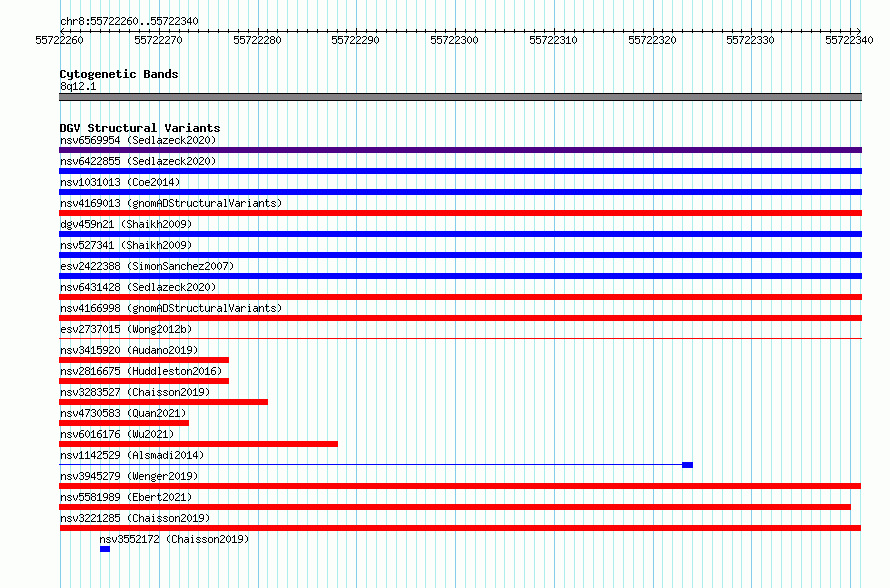The width and height of the screenshot is (890, 588).
Task: Click the nsv6016176 (Wu2021) label
Action: pyautogui.click(x=117, y=434)
